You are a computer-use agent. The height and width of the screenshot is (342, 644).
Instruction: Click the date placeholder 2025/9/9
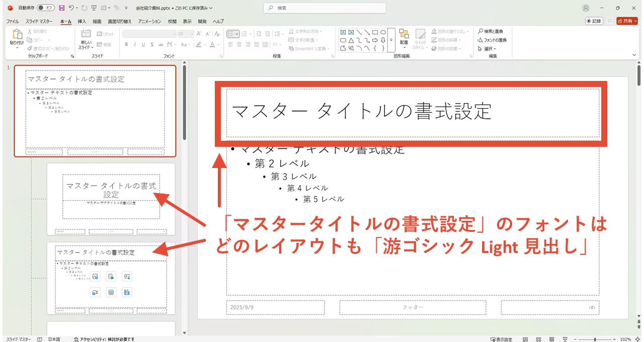275,307
